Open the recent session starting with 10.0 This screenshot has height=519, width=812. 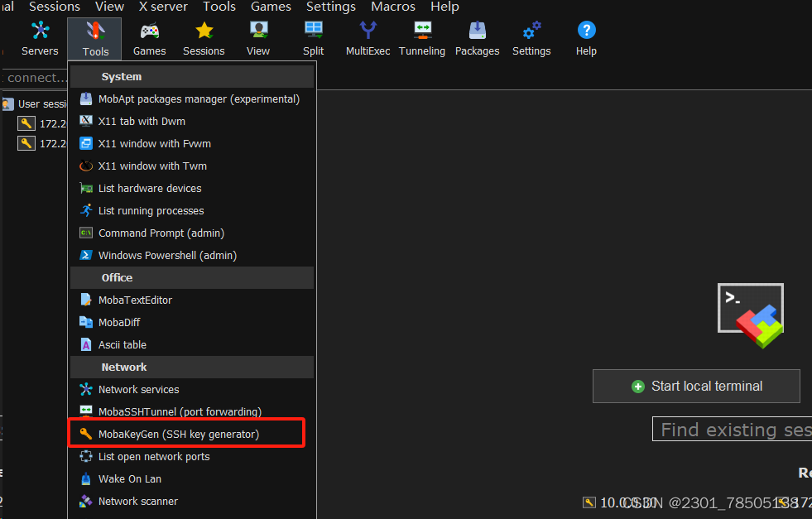(x=622, y=502)
